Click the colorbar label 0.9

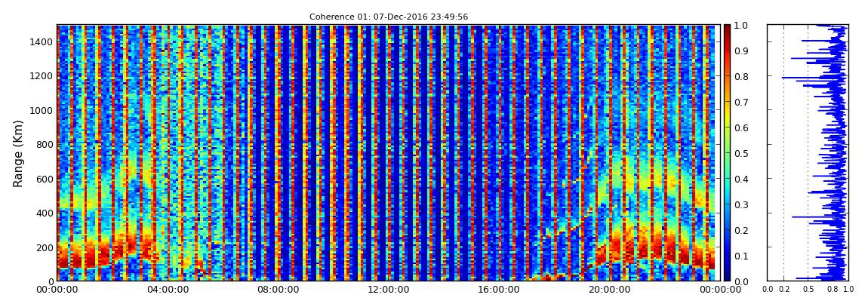point(742,51)
